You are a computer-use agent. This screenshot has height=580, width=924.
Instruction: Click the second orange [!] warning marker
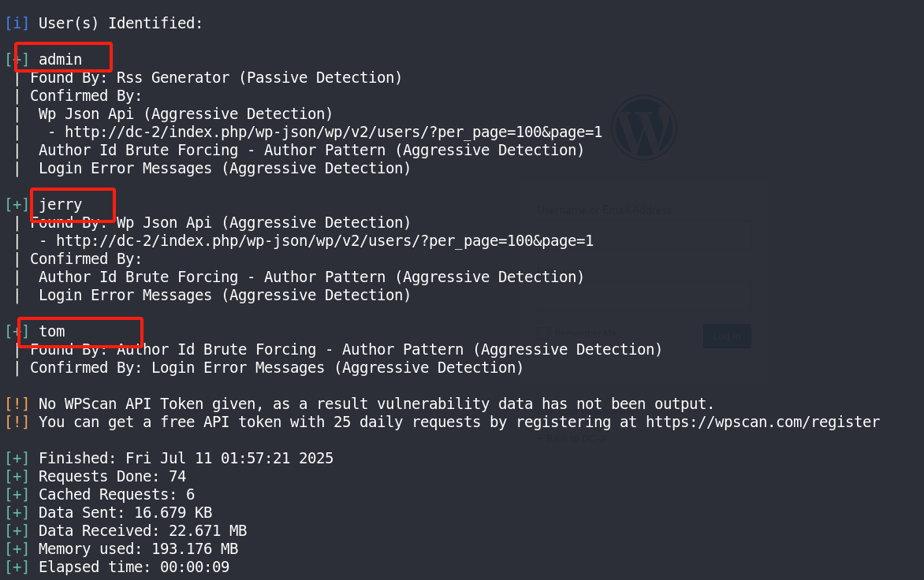pos(17,422)
